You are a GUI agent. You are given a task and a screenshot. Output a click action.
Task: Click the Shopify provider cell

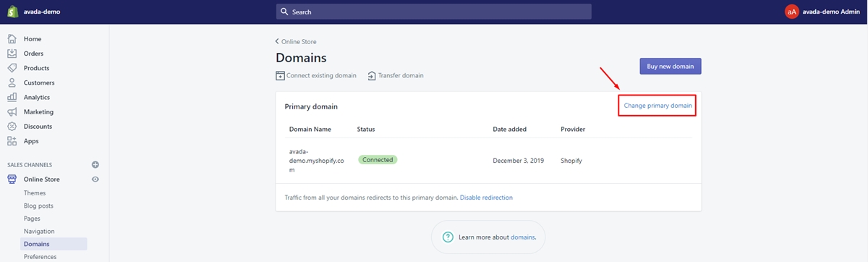click(x=571, y=161)
